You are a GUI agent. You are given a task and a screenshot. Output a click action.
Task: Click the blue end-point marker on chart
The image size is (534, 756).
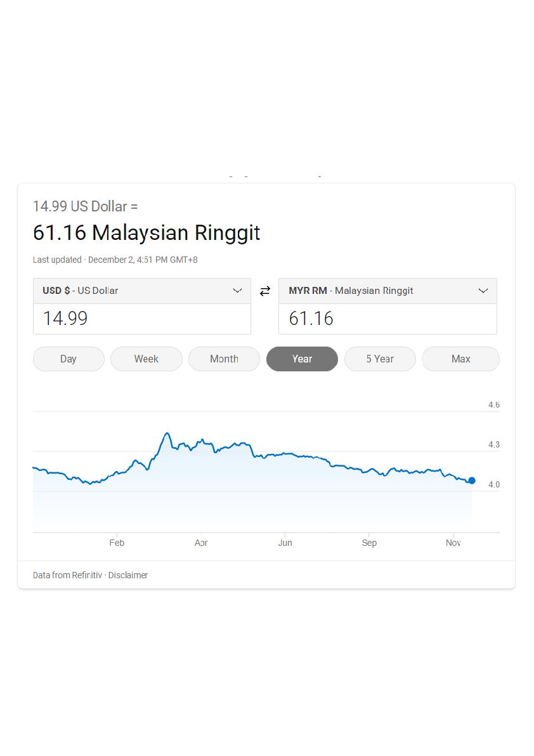472,481
